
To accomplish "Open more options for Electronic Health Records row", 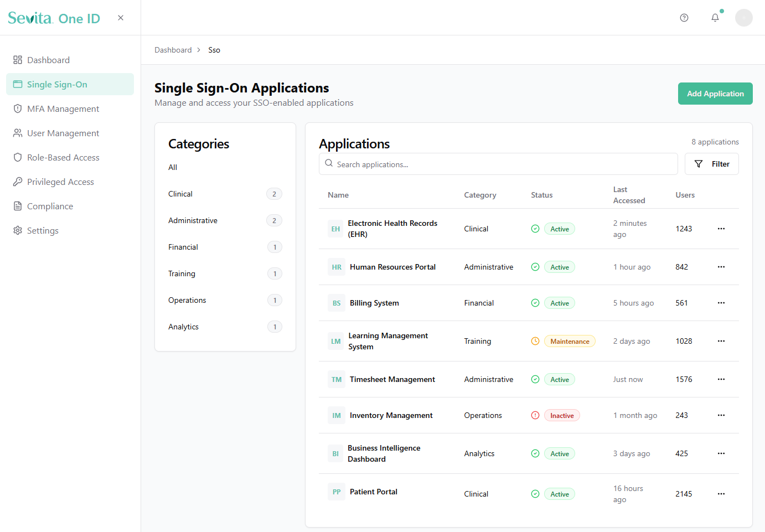I will coord(721,229).
